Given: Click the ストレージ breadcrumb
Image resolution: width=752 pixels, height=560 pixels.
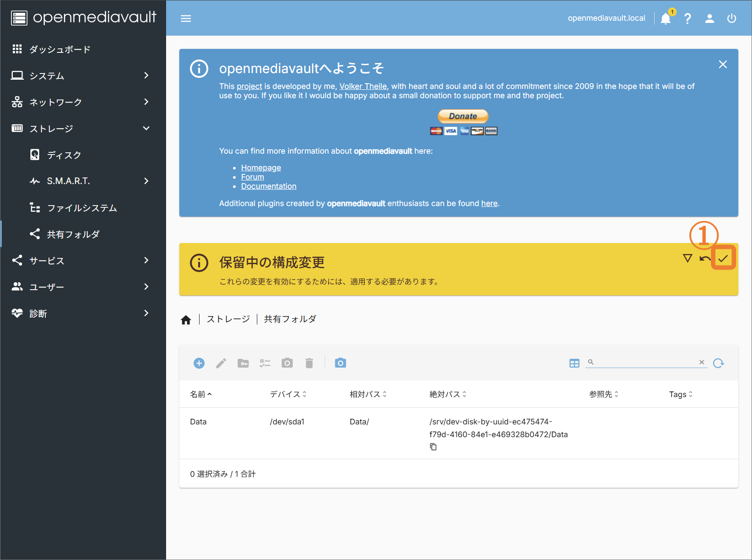Looking at the screenshot, I should 228,319.
